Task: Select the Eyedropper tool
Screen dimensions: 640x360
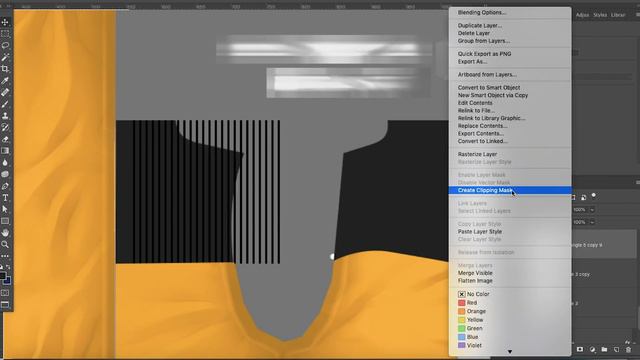Action: [5, 80]
